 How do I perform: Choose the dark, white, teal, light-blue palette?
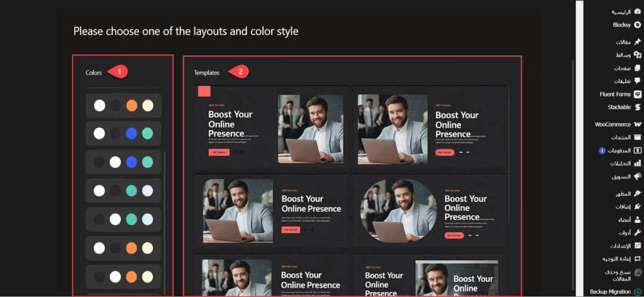(123, 220)
